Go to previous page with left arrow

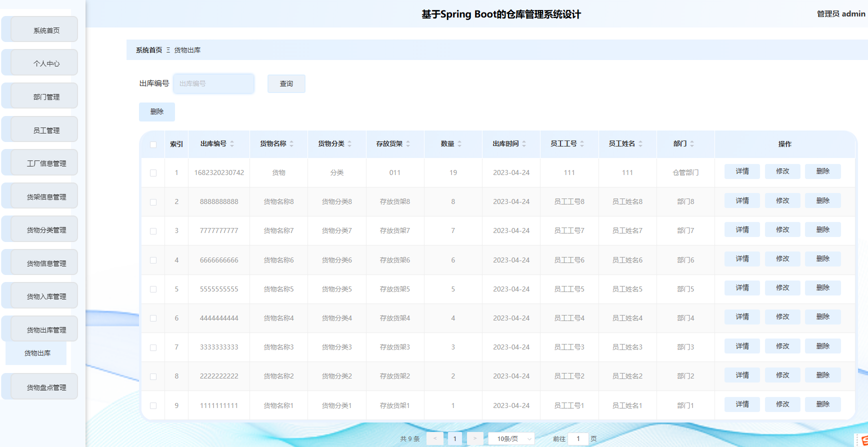click(x=435, y=438)
